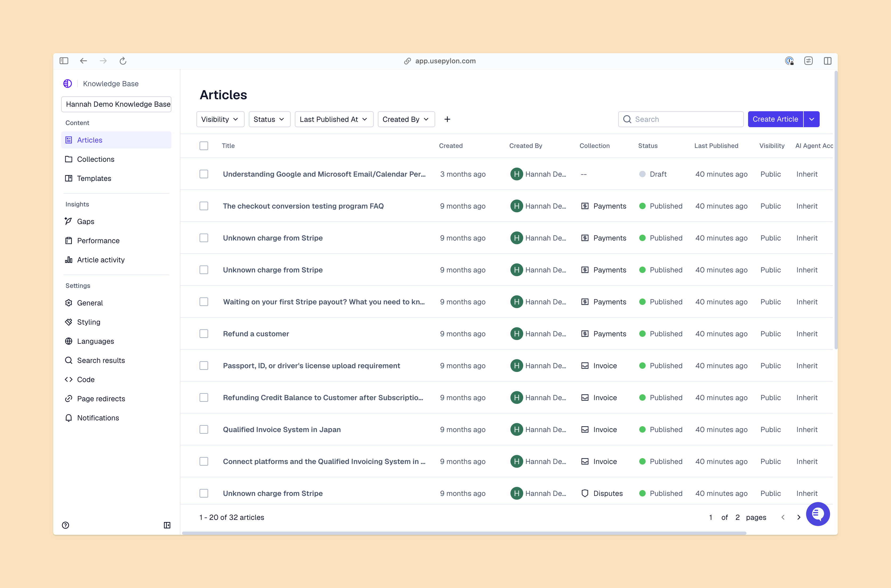Toggle browser sidebar icon at top left

(64, 61)
